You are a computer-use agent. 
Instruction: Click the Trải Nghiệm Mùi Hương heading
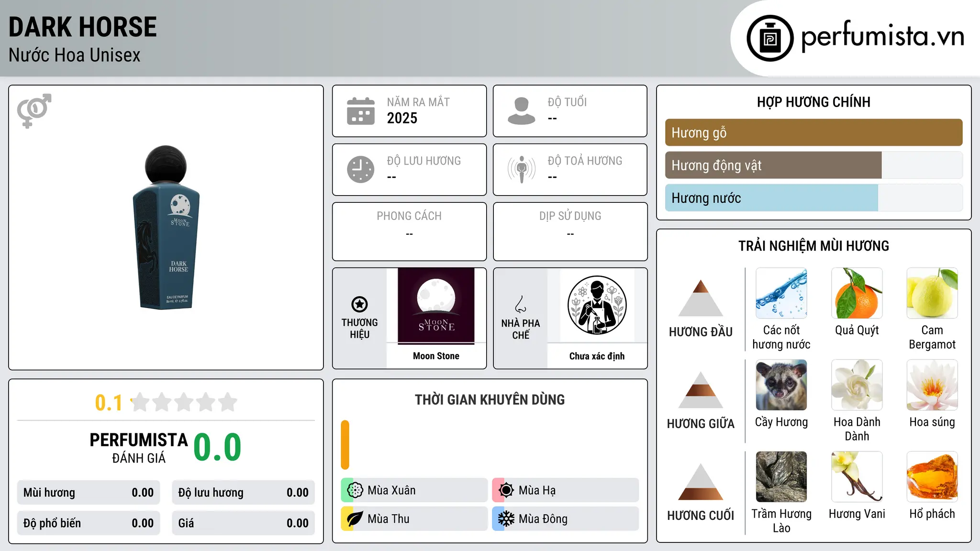coord(813,246)
